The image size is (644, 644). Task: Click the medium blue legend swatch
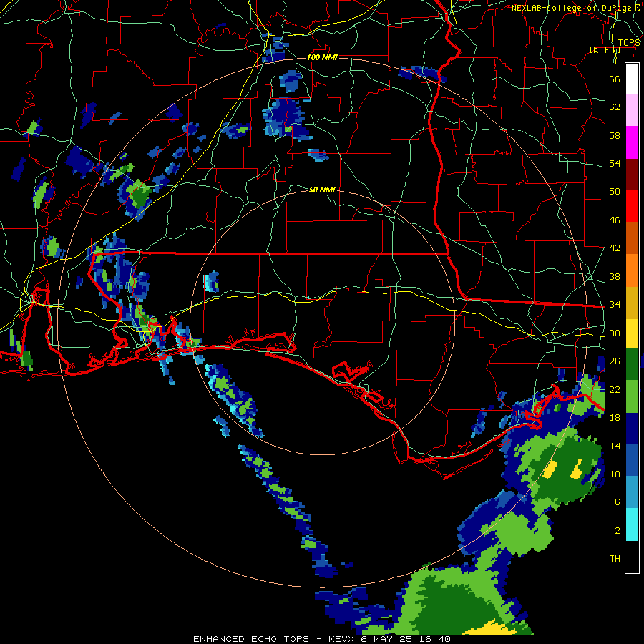(632, 461)
